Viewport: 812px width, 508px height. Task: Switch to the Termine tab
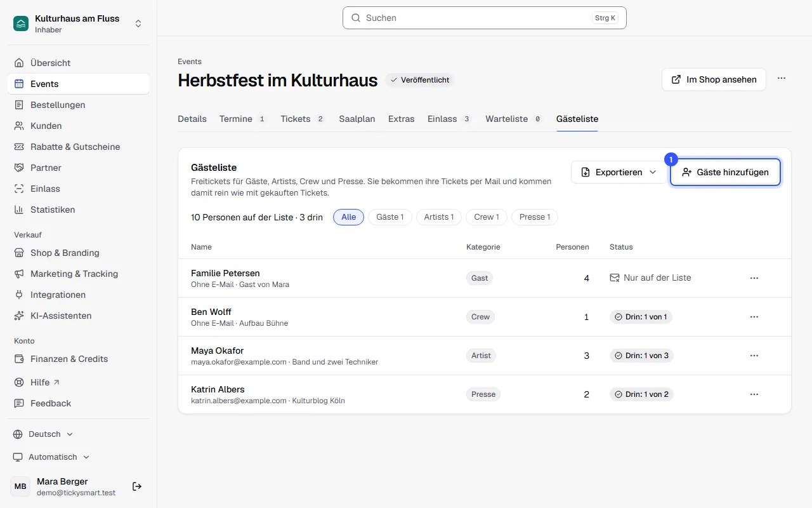click(x=243, y=119)
